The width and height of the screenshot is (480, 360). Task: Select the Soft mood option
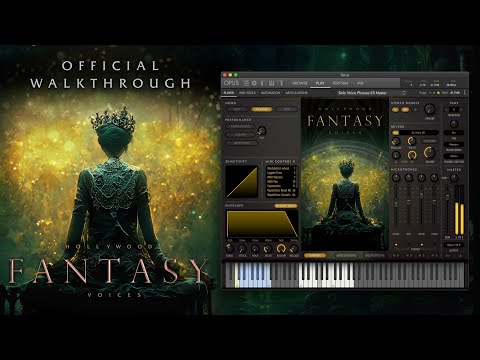tap(237, 109)
